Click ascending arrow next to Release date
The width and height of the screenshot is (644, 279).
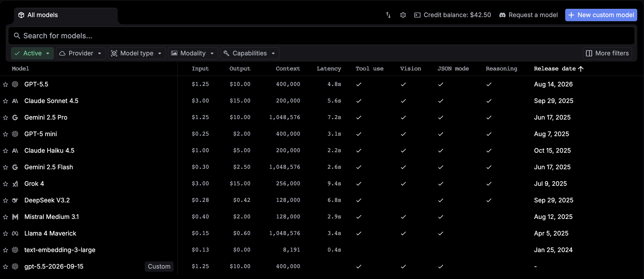pyautogui.click(x=581, y=69)
